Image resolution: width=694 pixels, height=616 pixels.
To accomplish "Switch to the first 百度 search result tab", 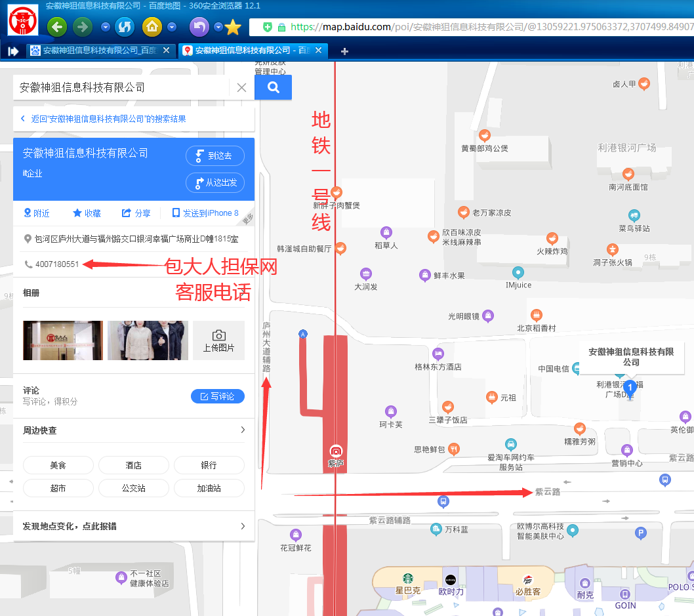I will pos(98,50).
